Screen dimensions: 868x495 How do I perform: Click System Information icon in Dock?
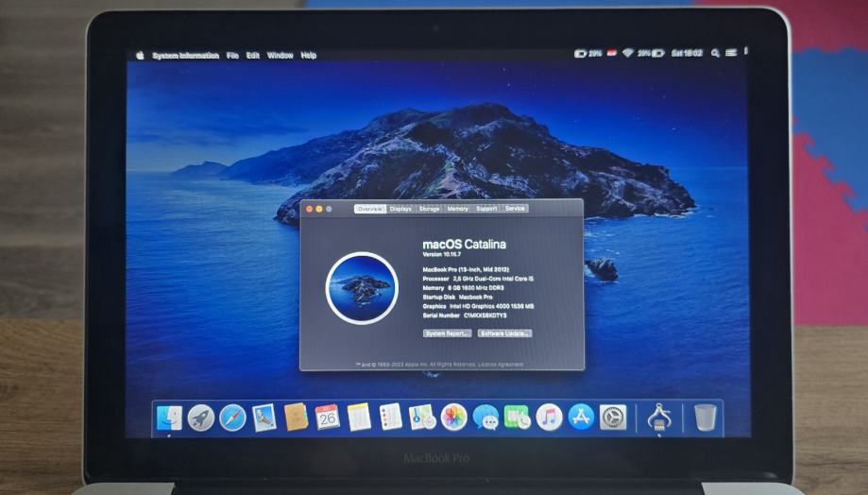[x=658, y=417]
